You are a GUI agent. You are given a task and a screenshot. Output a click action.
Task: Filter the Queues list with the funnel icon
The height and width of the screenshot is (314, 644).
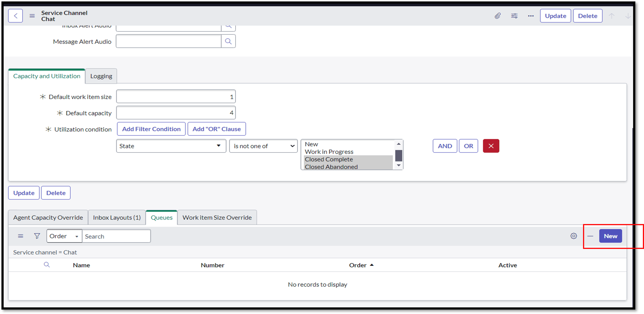[37, 236]
